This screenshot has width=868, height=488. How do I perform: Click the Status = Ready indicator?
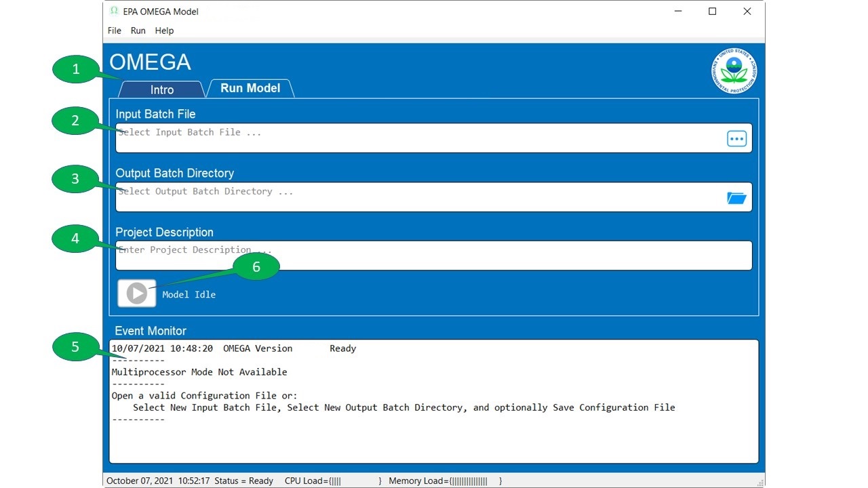coord(243,481)
